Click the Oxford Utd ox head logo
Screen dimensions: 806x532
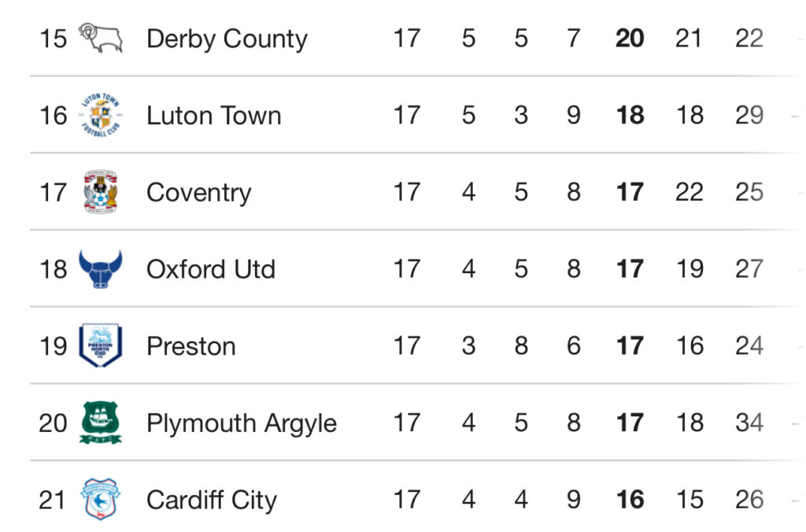point(101,268)
